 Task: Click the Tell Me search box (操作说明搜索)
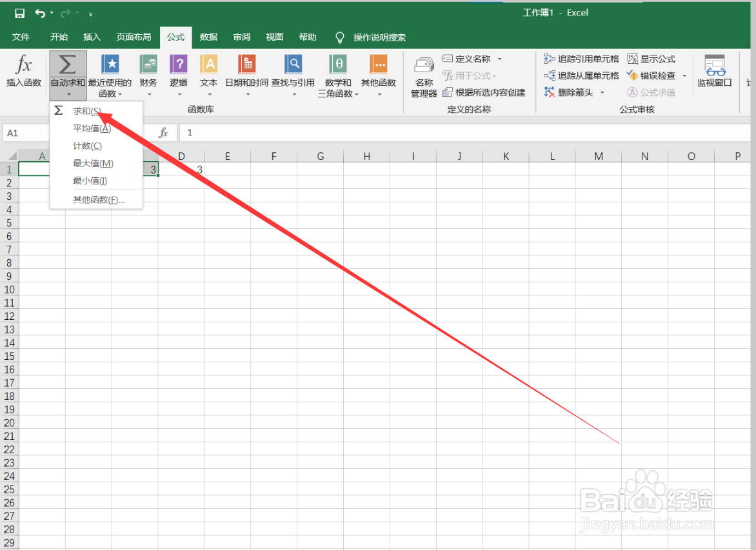tap(379, 37)
